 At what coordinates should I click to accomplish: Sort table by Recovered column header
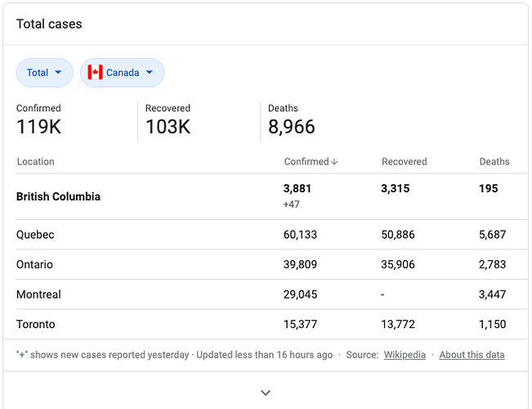pos(404,162)
